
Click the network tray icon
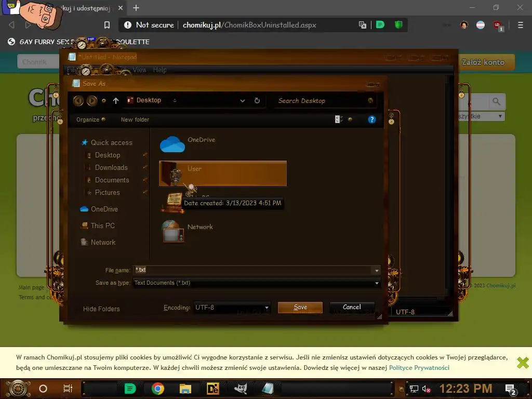[x=414, y=389]
